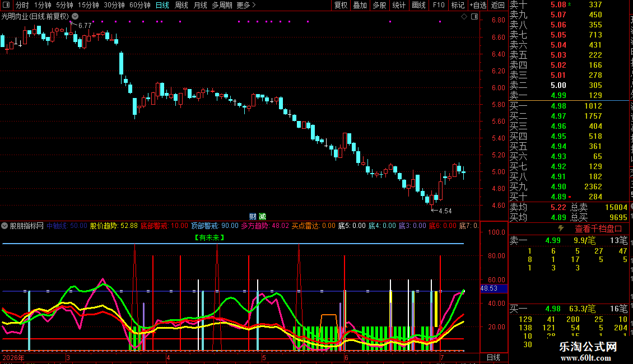Open the 多周期 multi-period view
Screen dimensions: 633x364
point(222,5)
